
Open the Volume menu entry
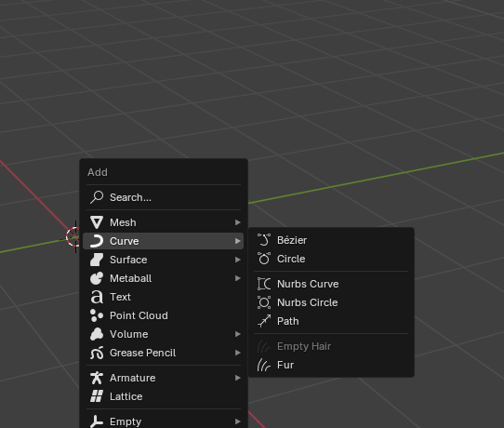coord(164,334)
